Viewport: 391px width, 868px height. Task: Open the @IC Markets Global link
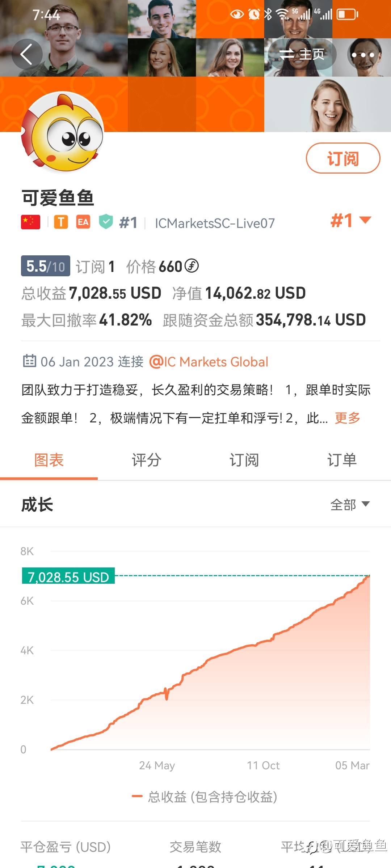(x=209, y=362)
